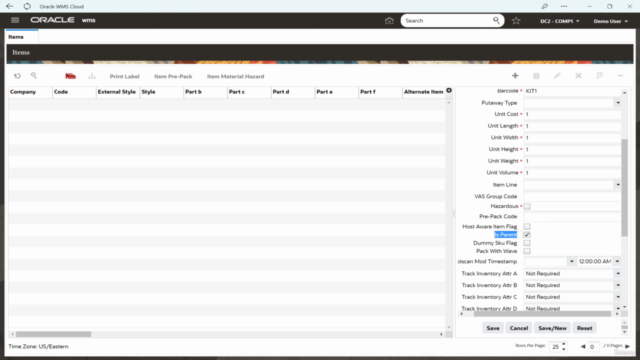640x360 pixels.
Task: Click the table's horizontal scrollbar thumb
Action: point(53,334)
